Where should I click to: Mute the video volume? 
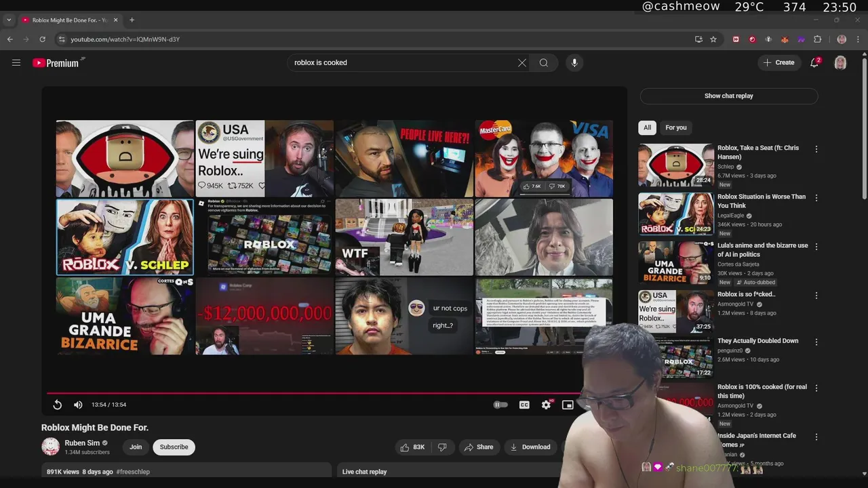[x=78, y=405]
